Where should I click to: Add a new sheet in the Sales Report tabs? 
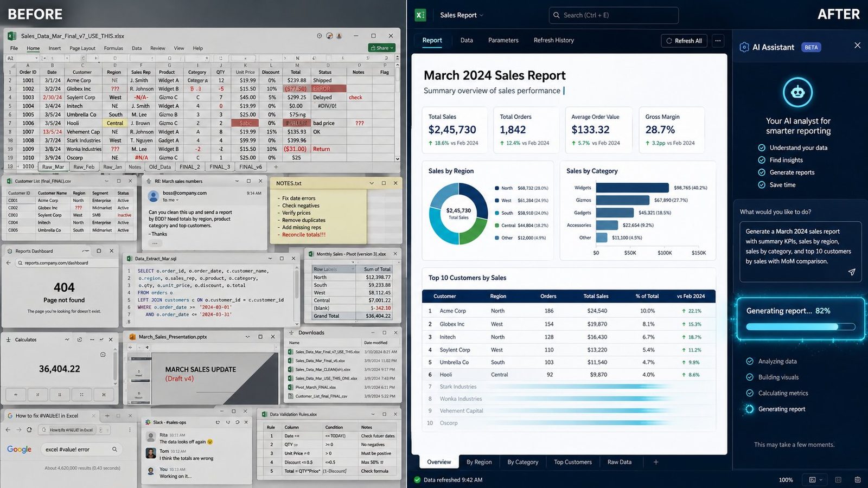(656, 462)
